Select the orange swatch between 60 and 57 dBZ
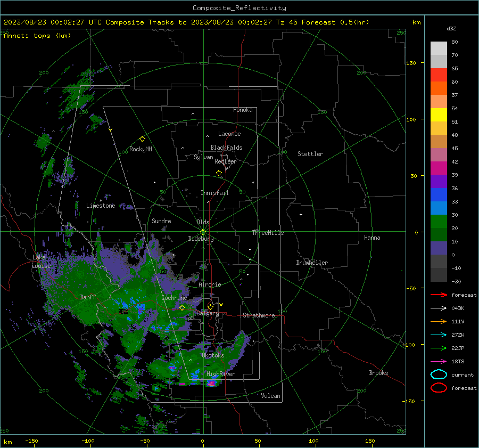The image size is (479, 448). (x=439, y=88)
